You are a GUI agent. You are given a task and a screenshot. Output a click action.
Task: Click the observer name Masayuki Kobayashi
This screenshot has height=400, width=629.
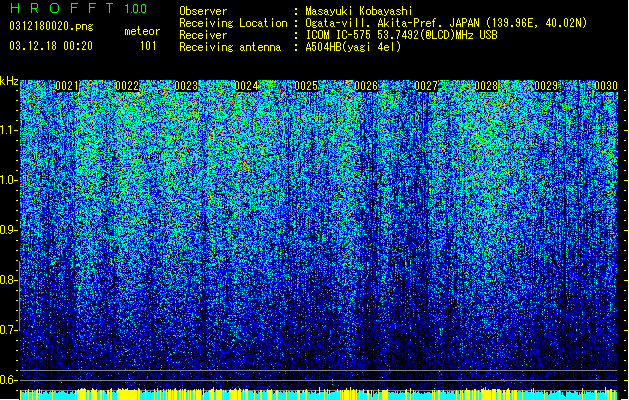tap(359, 11)
